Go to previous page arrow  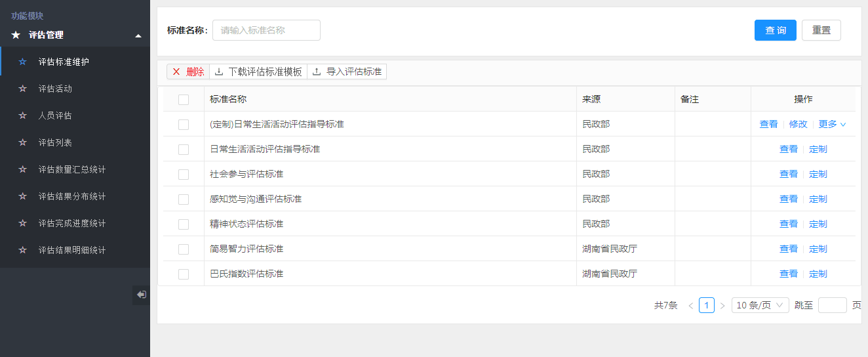(690, 305)
